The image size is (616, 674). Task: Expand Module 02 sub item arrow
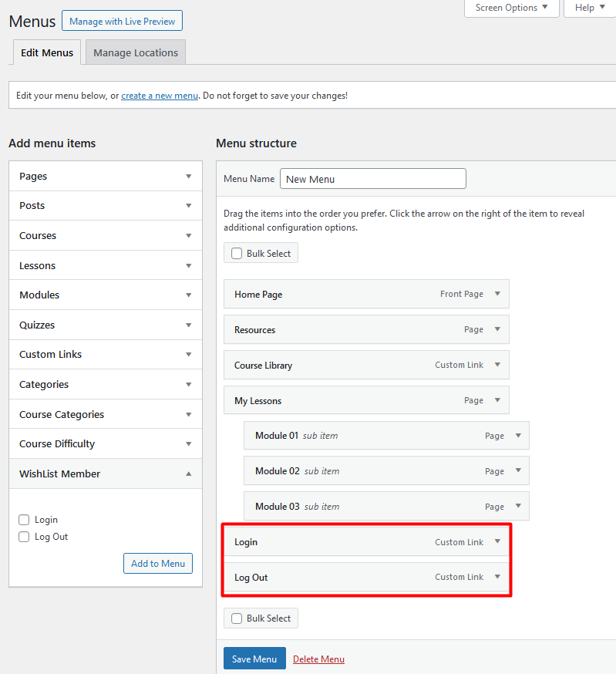(518, 470)
